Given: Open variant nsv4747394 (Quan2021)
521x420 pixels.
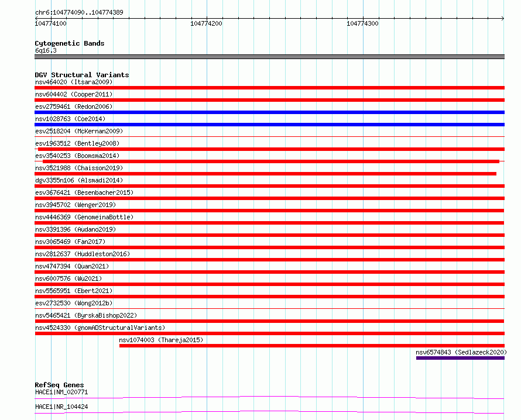Looking at the screenshot, I should (72, 266).
